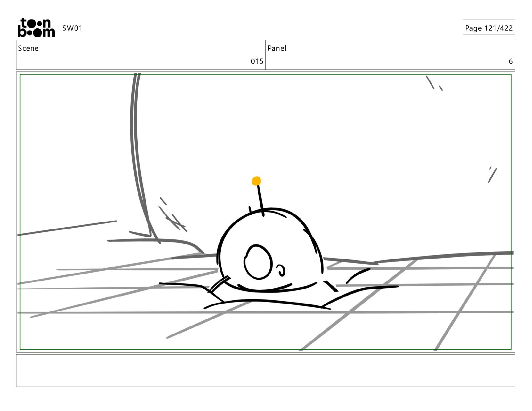Click the storyboard panel drawing thumbnail
532x411 pixels.
[x=265, y=212]
